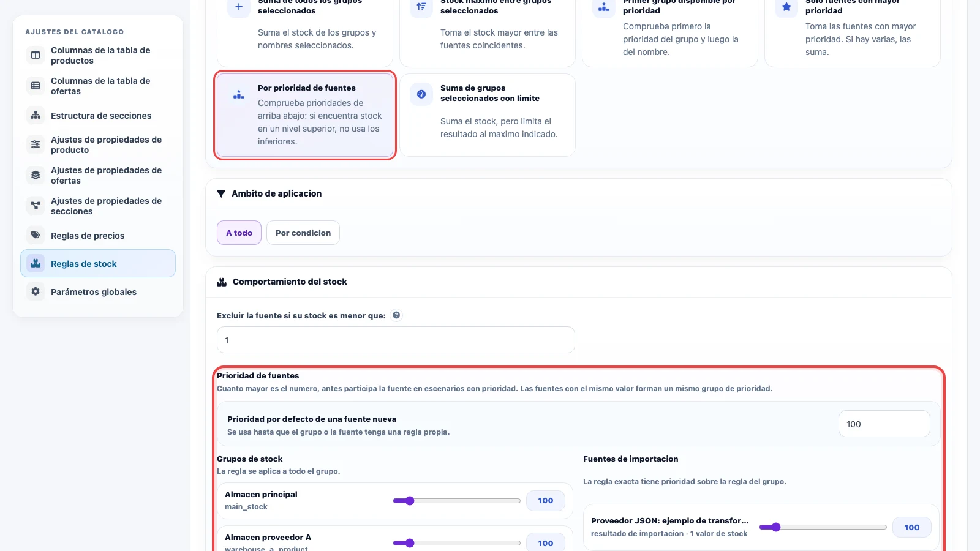Click the Estructura de secciones sidebar icon
This screenshot has height=551, width=980.
(36, 115)
